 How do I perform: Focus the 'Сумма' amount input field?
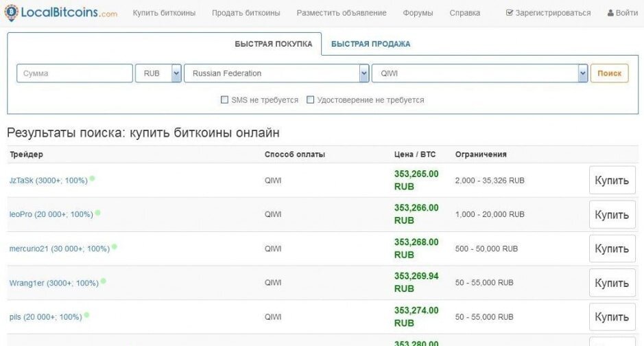coord(75,73)
